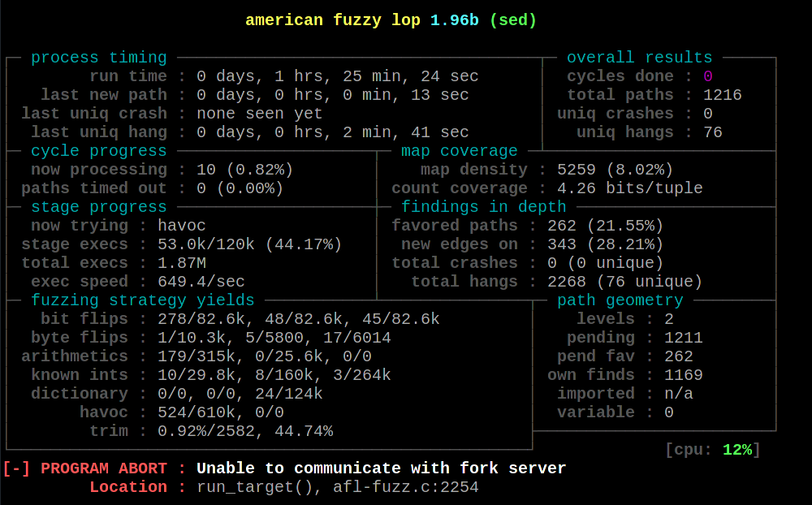The width and height of the screenshot is (812, 505).
Task: Click known ints value '10/29.8k, 8/160k, 3/264k'
Action: coord(274,374)
